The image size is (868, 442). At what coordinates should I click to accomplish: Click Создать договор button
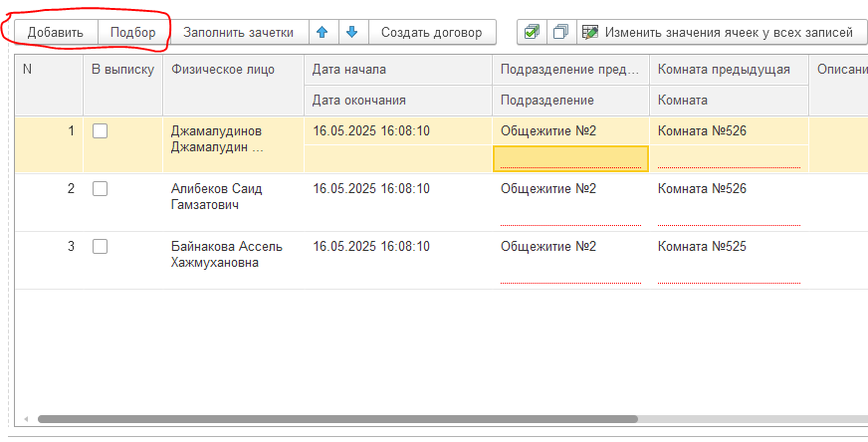pos(432,32)
